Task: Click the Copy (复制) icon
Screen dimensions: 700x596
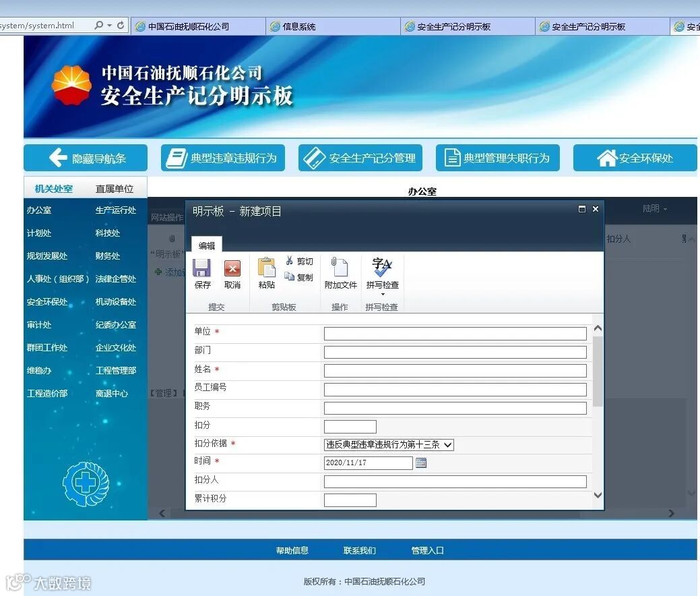Action: [289, 276]
